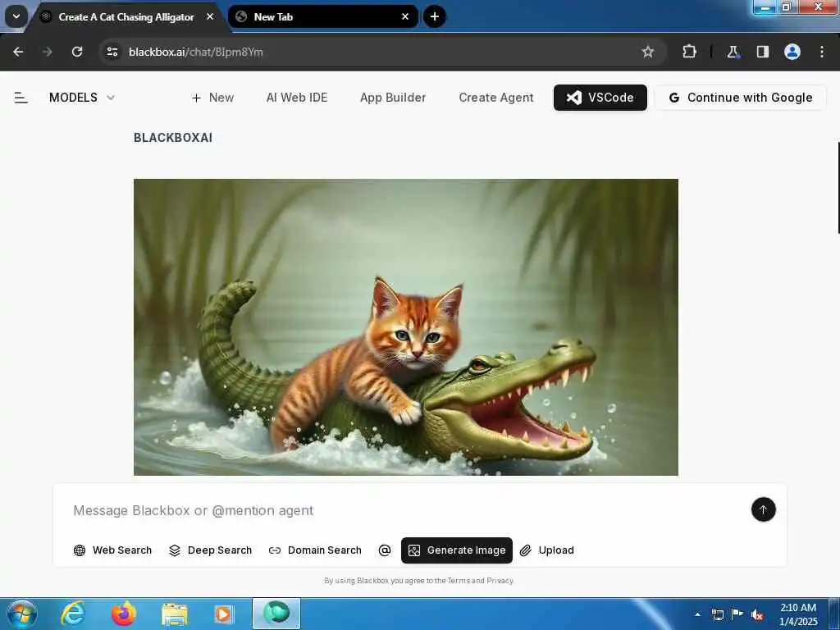The width and height of the screenshot is (840, 630).
Task: Click Continue with Google
Action: tap(741, 98)
